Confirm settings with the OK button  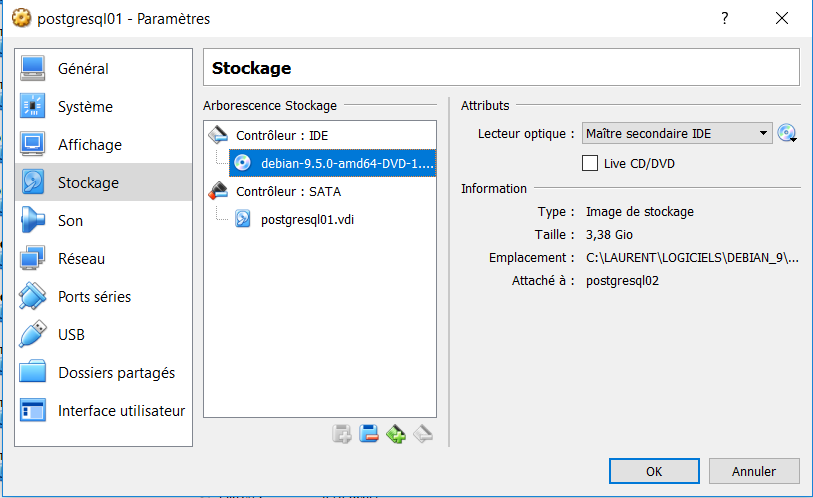point(654,471)
